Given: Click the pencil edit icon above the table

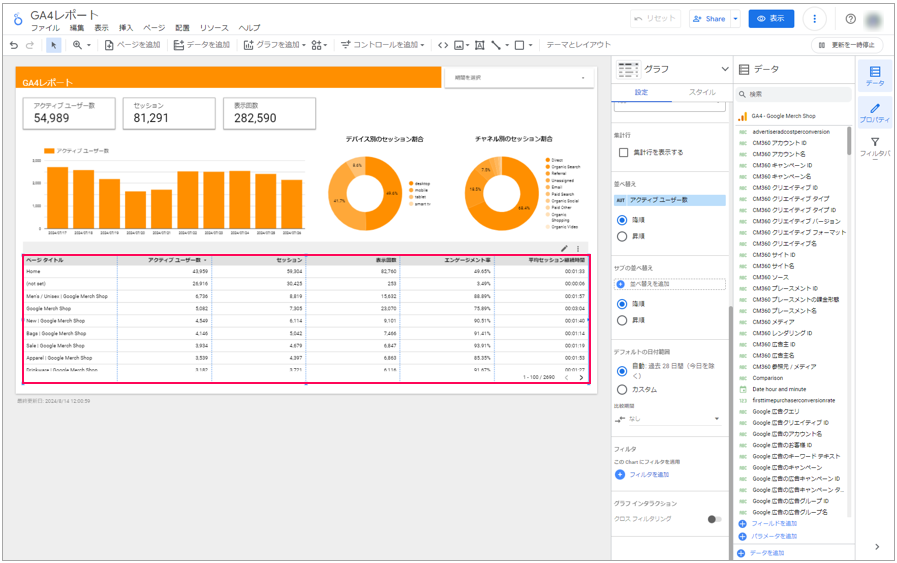Looking at the screenshot, I should tap(564, 248).
